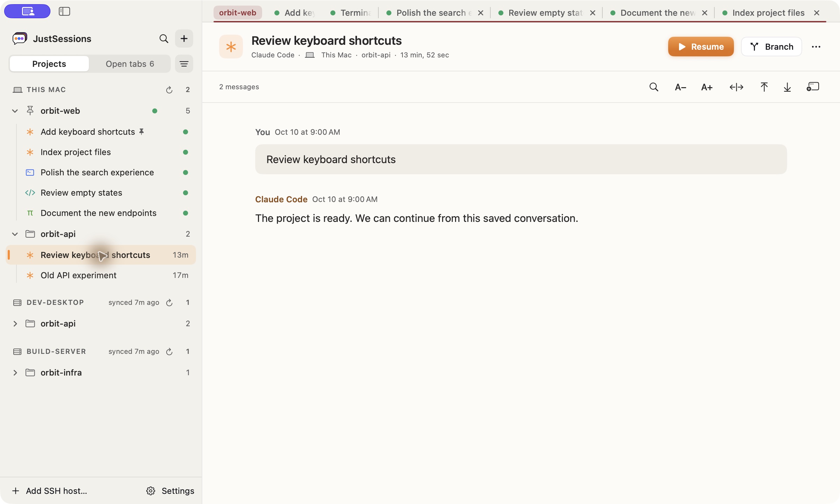Refresh the BUILD-SERVER sync

[x=169, y=352]
